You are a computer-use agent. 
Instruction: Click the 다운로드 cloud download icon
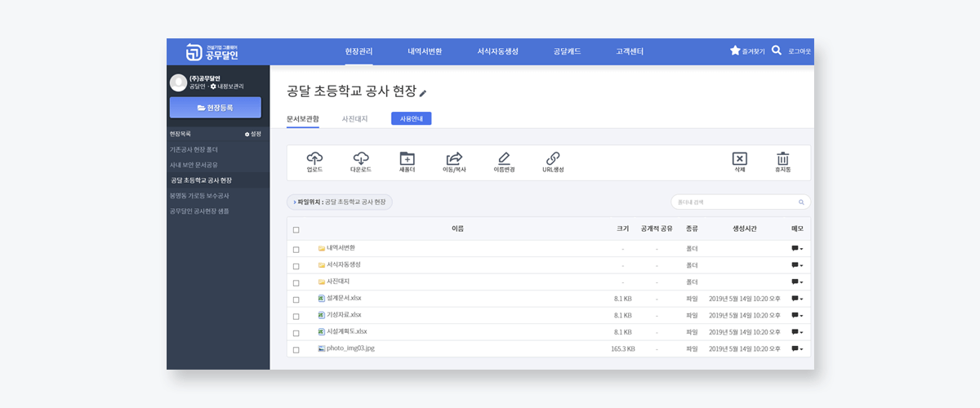point(361,158)
